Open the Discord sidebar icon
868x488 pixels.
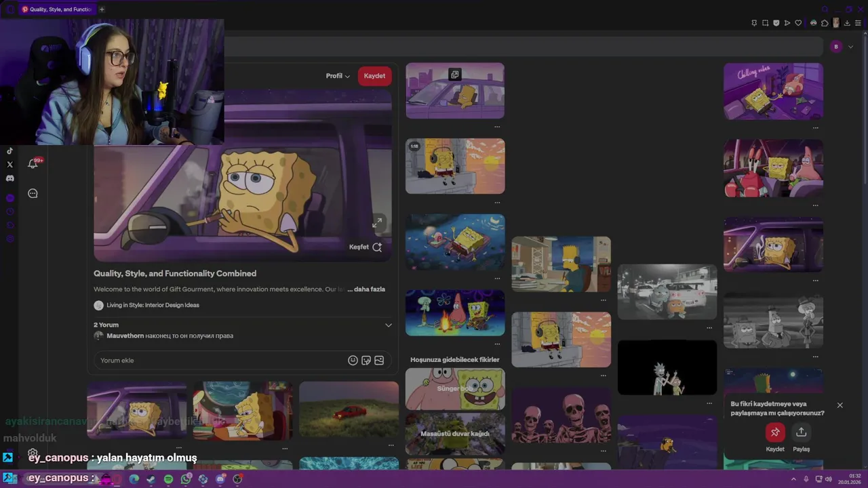point(9,178)
